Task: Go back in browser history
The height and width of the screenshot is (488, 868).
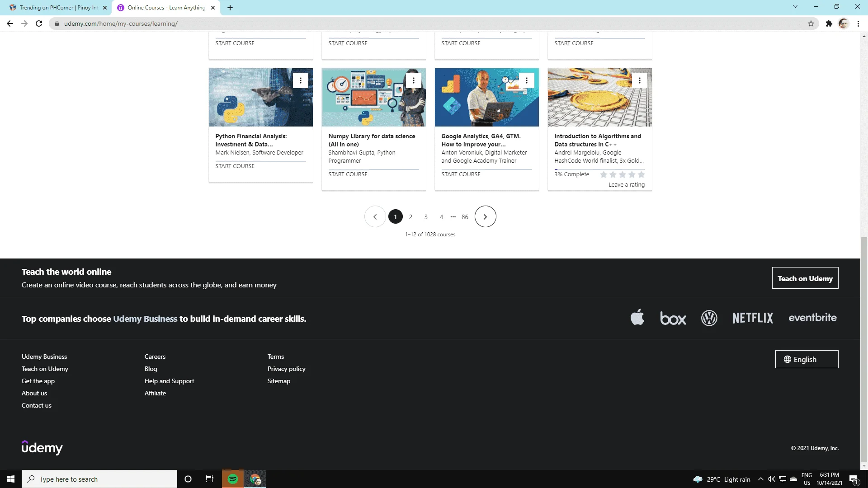Action: [x=10, y=23]
